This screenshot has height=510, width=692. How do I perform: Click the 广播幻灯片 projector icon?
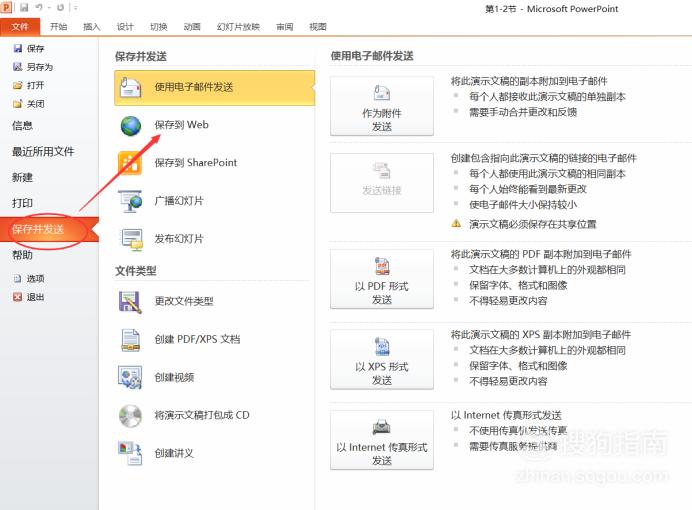click(x=130, y=201)
